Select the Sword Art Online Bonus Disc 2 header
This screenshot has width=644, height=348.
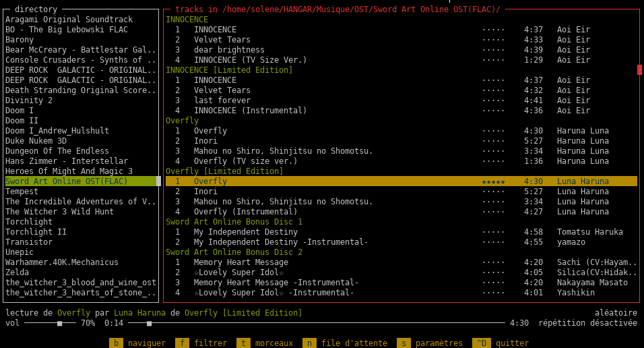point(234,252)
